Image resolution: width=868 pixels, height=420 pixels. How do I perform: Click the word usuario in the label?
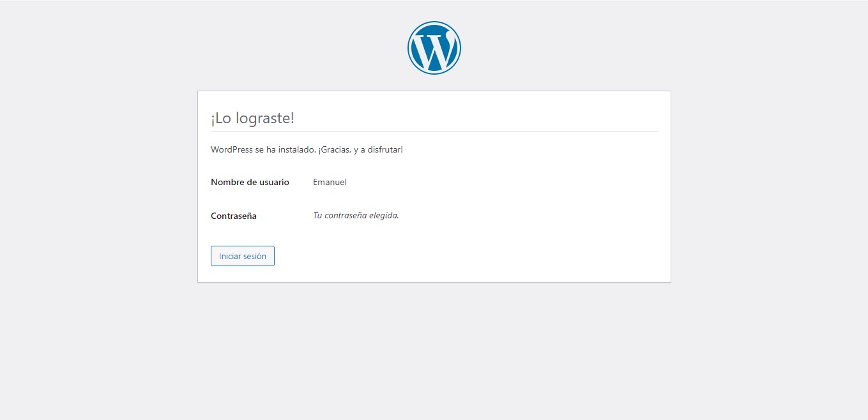click(273, 182)
